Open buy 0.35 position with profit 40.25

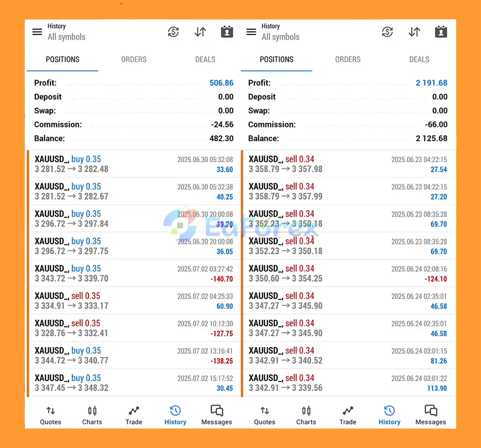pyautogui.click(x=134, y=192)
